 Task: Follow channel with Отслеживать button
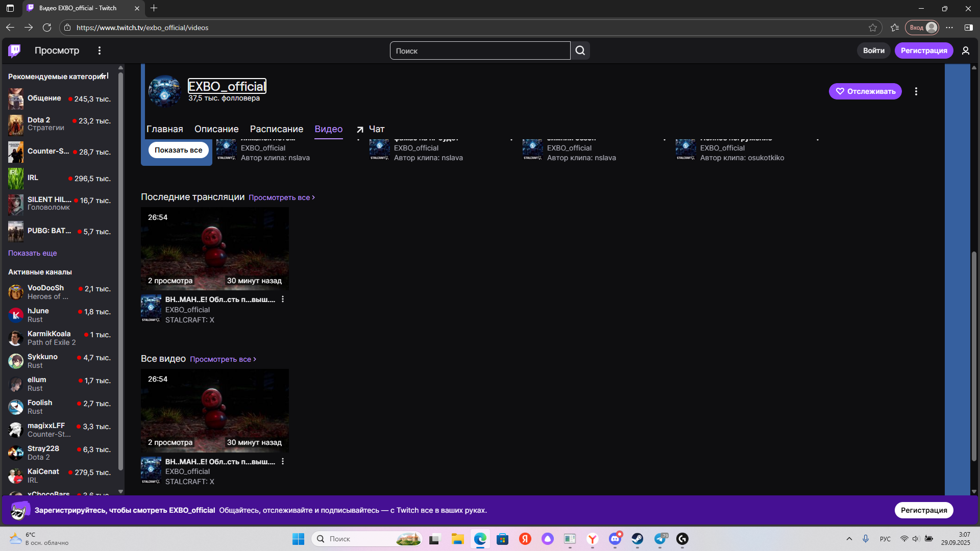tap(865, 91)
